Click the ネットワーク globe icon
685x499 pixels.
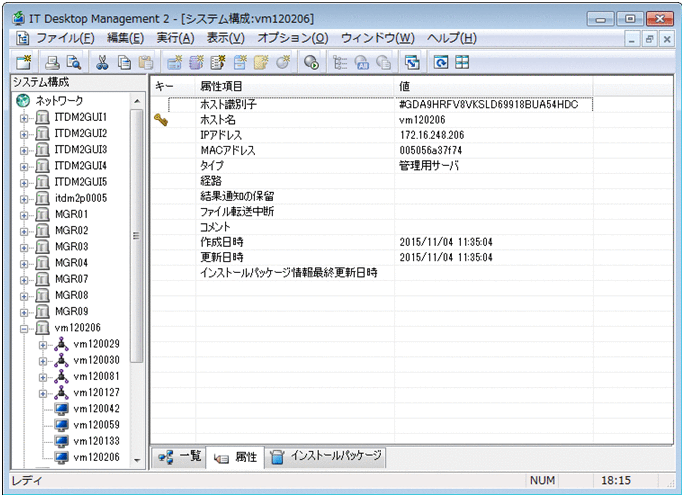coord(23,100)
